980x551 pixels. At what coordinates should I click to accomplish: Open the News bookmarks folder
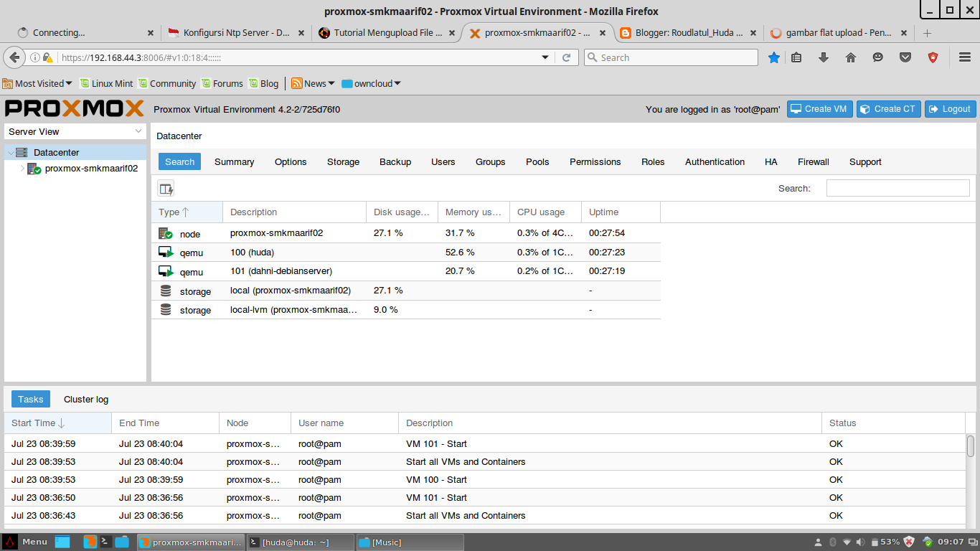click(x=314, y=83)
